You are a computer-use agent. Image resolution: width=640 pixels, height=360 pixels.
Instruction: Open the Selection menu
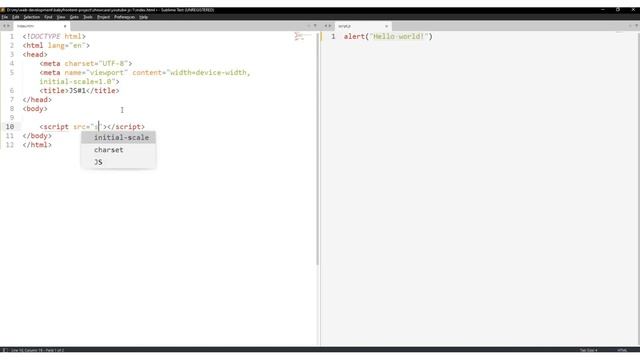tap(31, 17)
